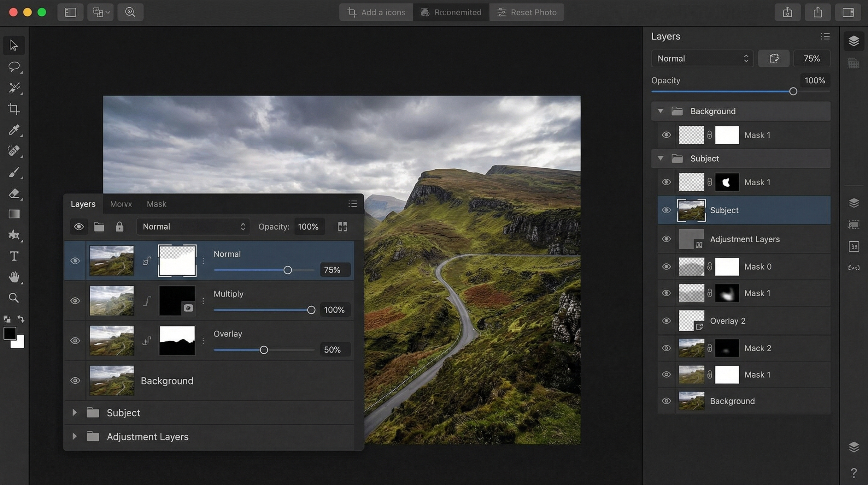The height and width of the screenshot is (485, 868).
Task: Expand the Subject folder in floating panel
Action: click(x=74, y=412)
